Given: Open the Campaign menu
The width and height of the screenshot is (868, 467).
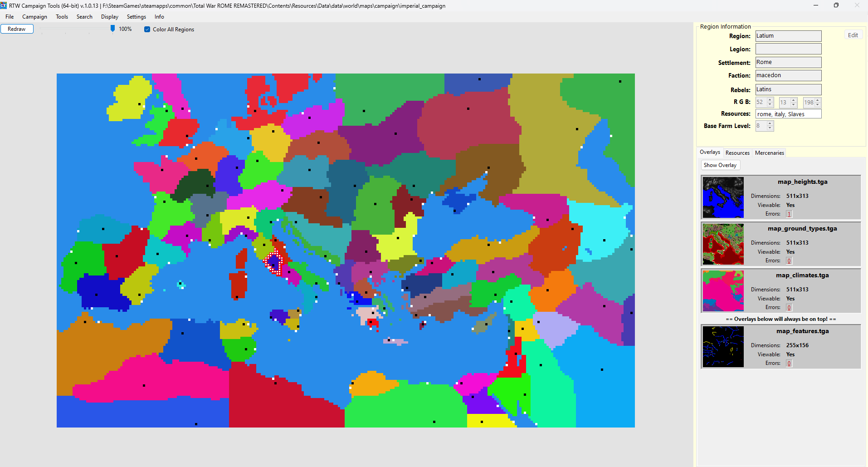Looking at the screenshot, I should click(x=34, y=17).
